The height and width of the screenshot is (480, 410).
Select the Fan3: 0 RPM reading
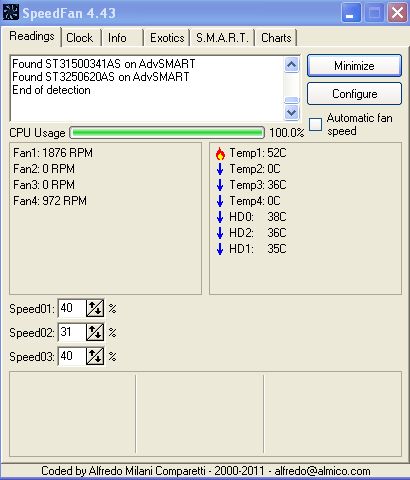point(44,185)
